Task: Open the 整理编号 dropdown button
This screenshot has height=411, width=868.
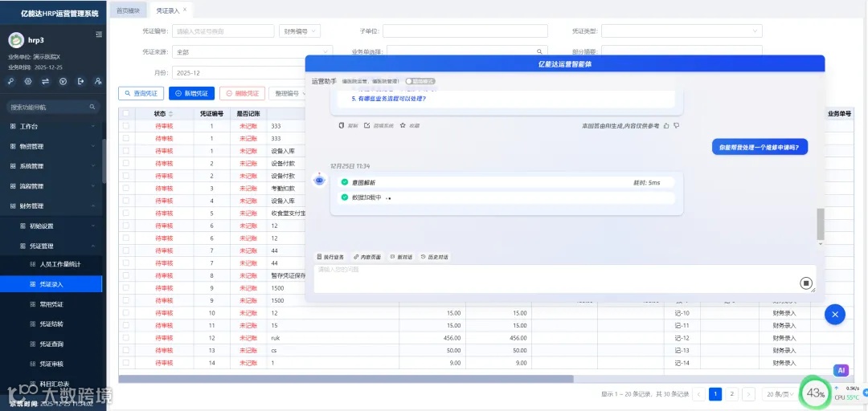Action: (289, 93)
